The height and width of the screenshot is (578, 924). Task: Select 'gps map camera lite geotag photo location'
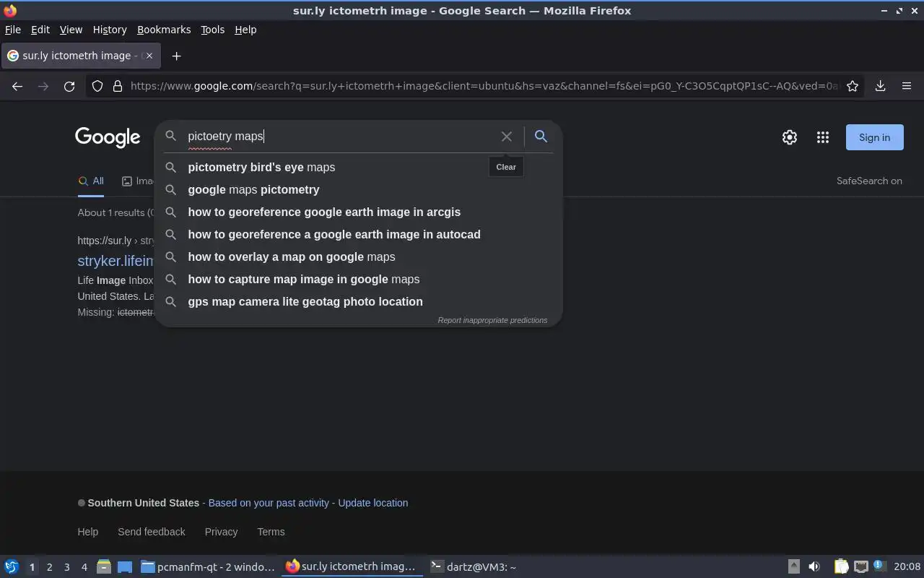tap(359, 302)
